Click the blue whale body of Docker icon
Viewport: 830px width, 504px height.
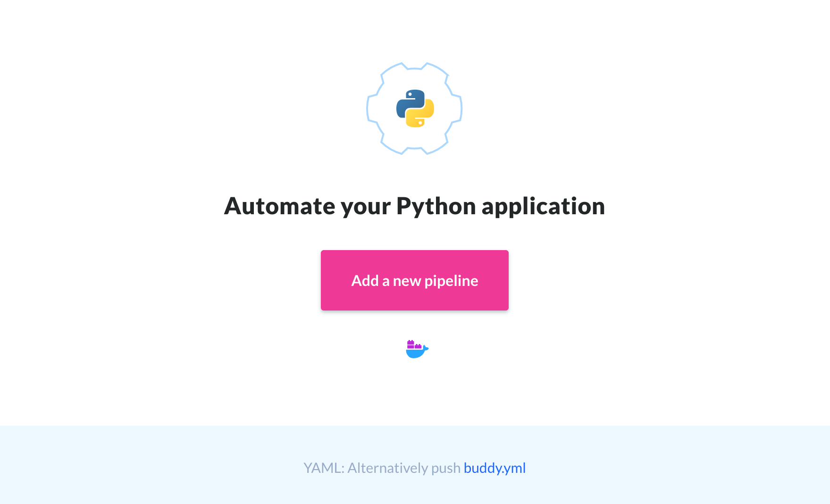coord(417,353)
